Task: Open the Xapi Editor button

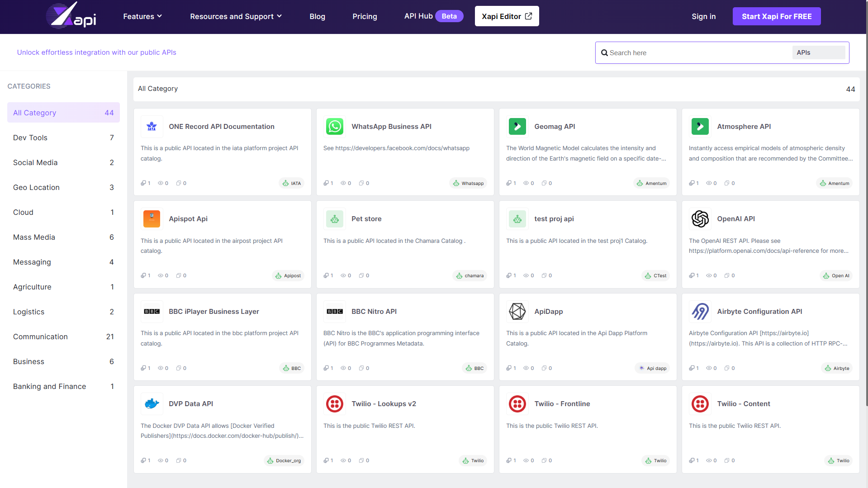Action: 507,16
